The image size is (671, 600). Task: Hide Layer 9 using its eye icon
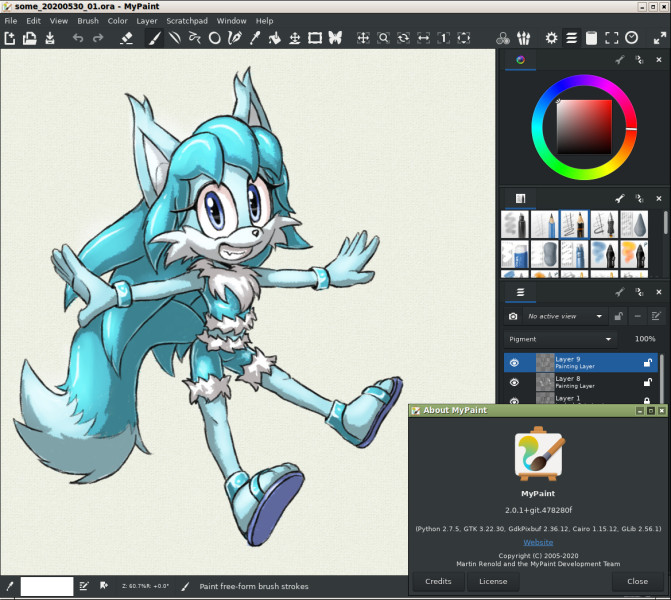(x=514, y=363)
